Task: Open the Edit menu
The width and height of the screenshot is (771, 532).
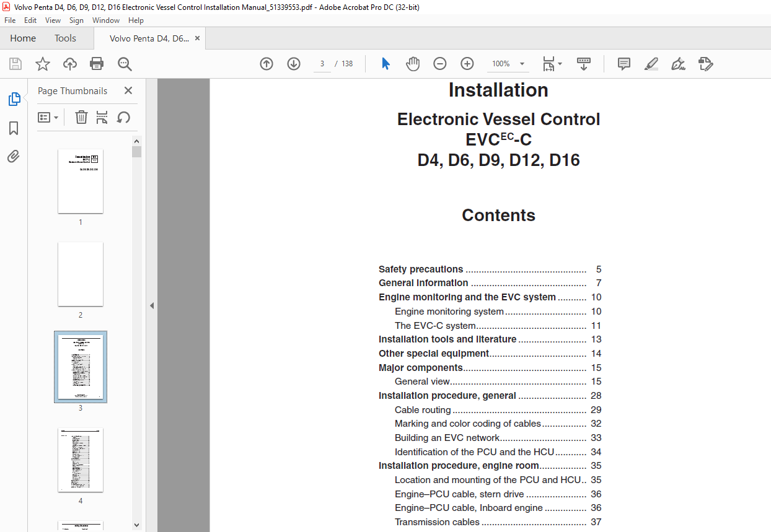Action: coord(30,20)
